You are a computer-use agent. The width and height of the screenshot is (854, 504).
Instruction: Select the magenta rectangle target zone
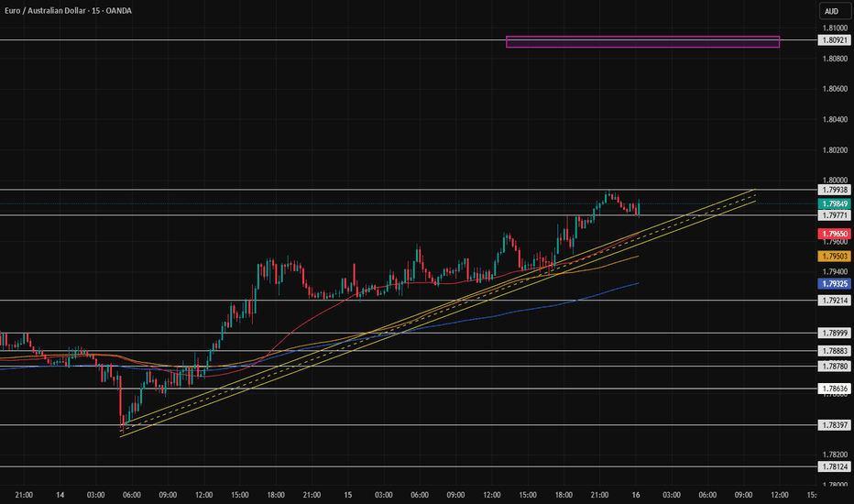click(x=642, y=42)
